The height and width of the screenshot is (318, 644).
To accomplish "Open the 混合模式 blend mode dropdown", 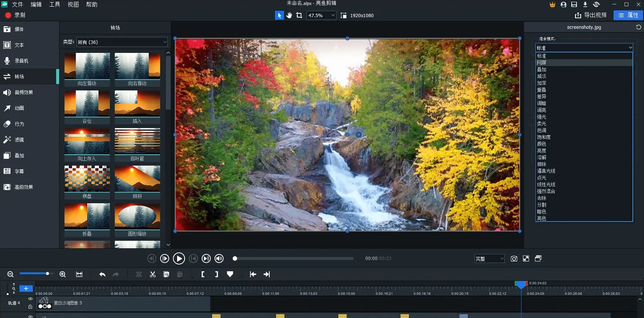I will coord(584,47).
